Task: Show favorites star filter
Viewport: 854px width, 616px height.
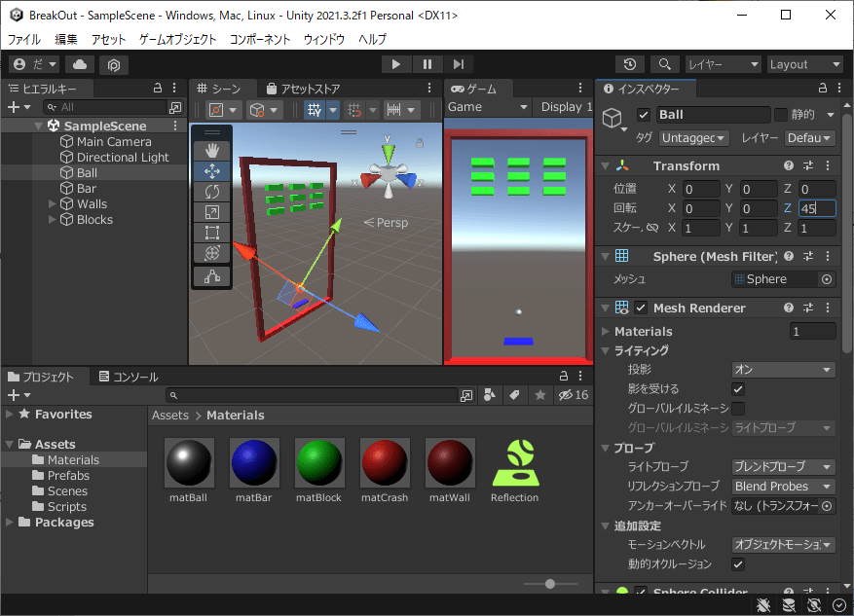Action: tap(540, 395)
